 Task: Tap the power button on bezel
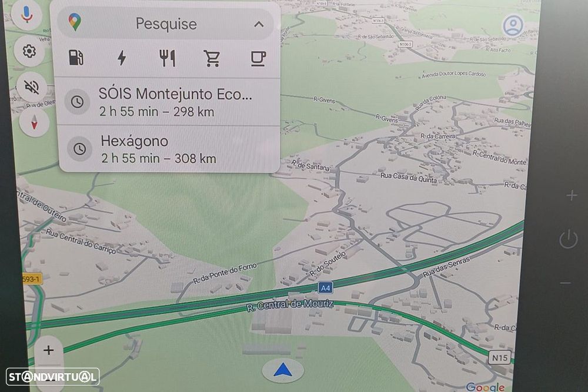click(x=569, y=239)
